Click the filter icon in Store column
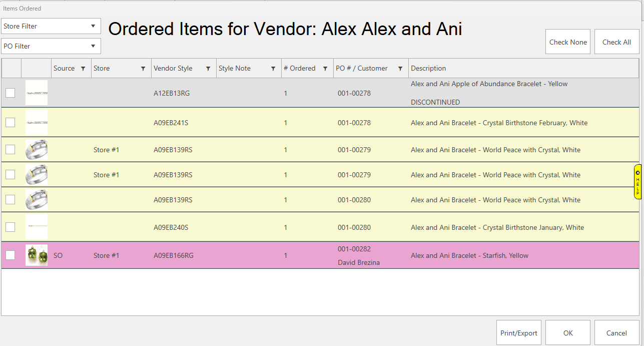Image resolution: width=644 pixels, height=346 pixels. coord(143,69)
